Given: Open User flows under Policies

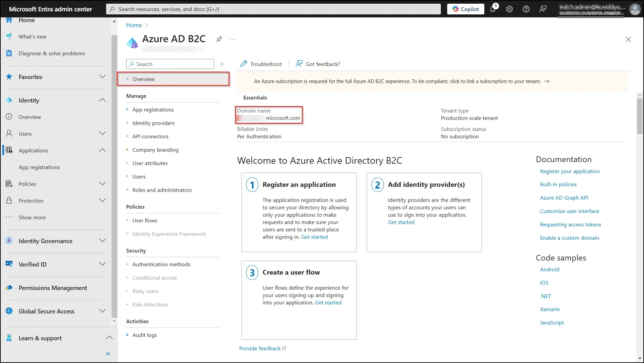Looking at the screenshot, I should point(145,220).
